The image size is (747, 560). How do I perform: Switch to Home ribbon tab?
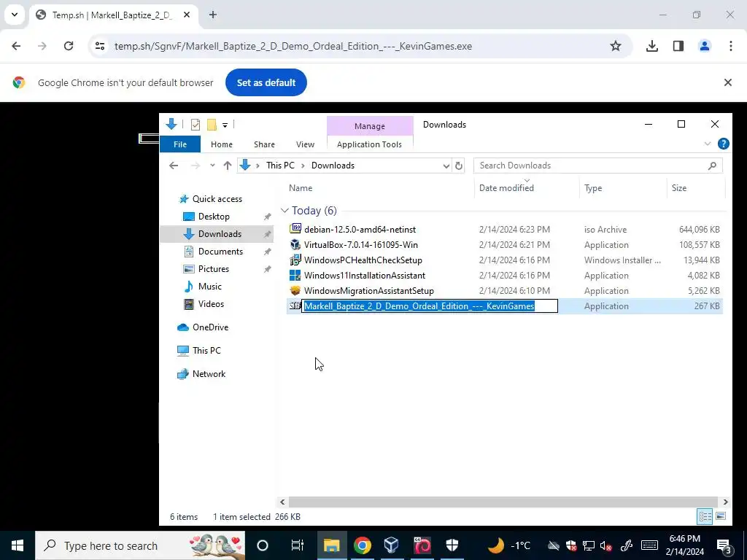pyautogui.click(x=222, y=144)
